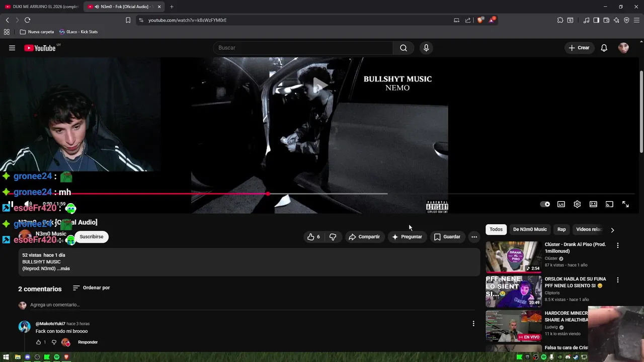Reload the current page
Screen dimensions: 644x362
coord(27,20)
